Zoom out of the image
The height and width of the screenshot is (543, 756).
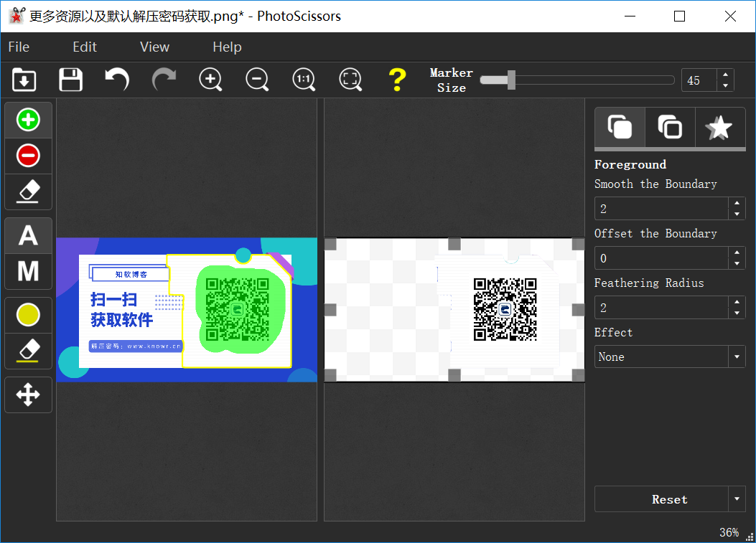(x=257, y=80)
